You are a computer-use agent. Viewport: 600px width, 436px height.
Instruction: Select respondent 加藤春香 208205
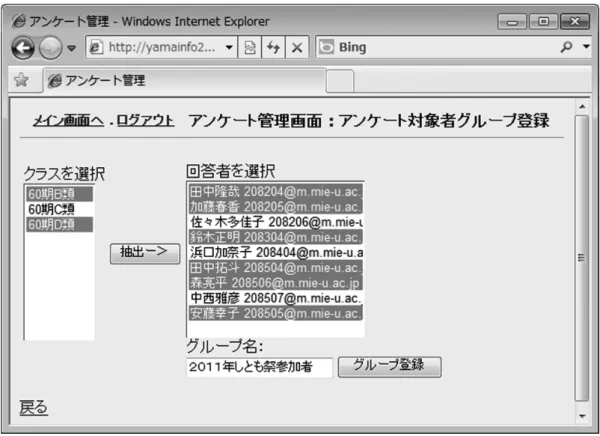(x=275, y=207)
